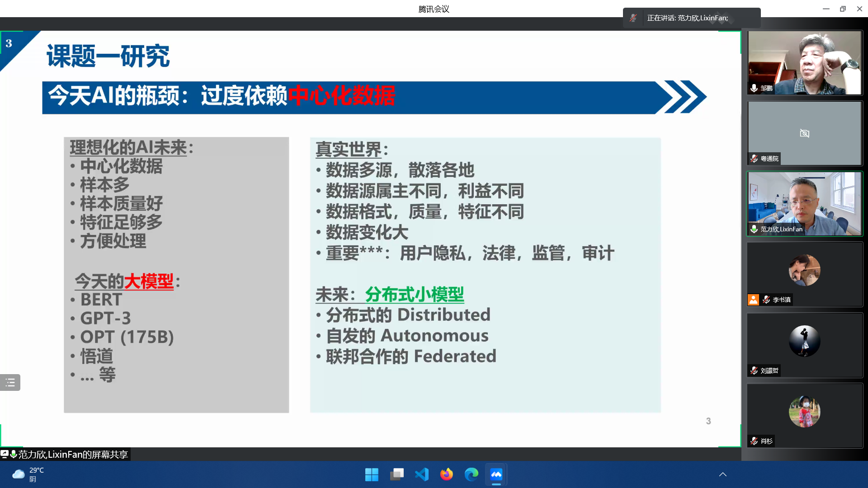
Task: Click the bullet 自发的 Autonomous
Action: click(x=407, y=336)
